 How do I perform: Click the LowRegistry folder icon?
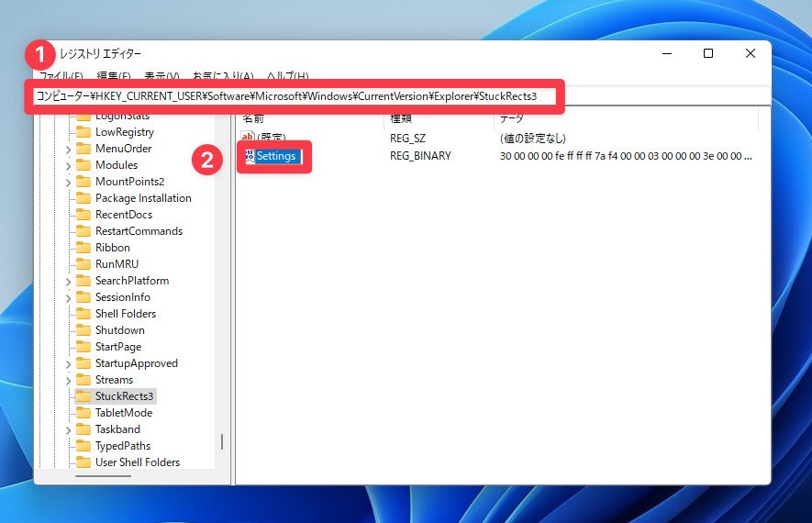click(x=83, y=132)
